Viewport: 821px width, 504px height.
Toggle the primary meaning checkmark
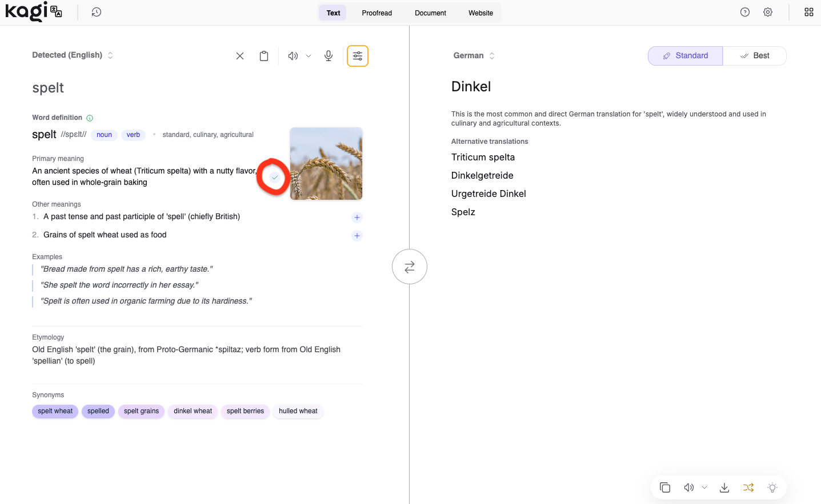[275, 178]
